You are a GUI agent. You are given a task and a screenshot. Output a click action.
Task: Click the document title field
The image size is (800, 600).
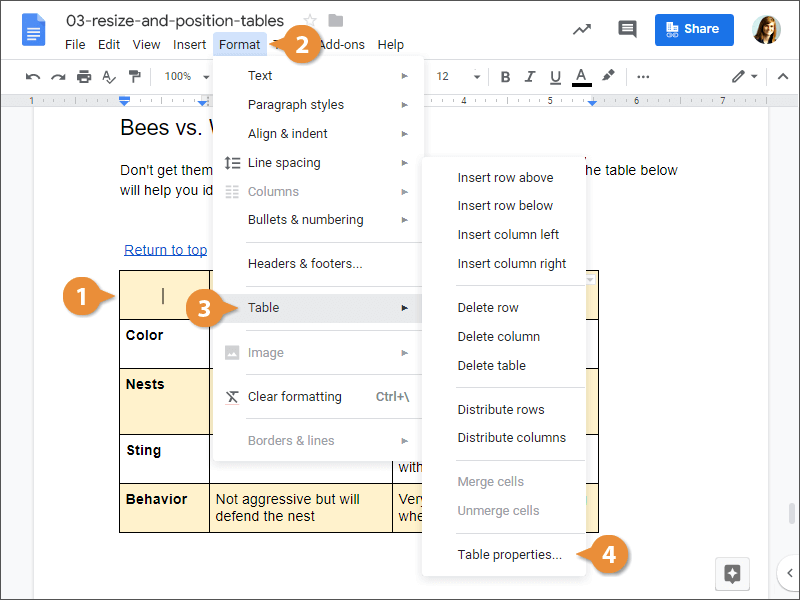[175, 21]
